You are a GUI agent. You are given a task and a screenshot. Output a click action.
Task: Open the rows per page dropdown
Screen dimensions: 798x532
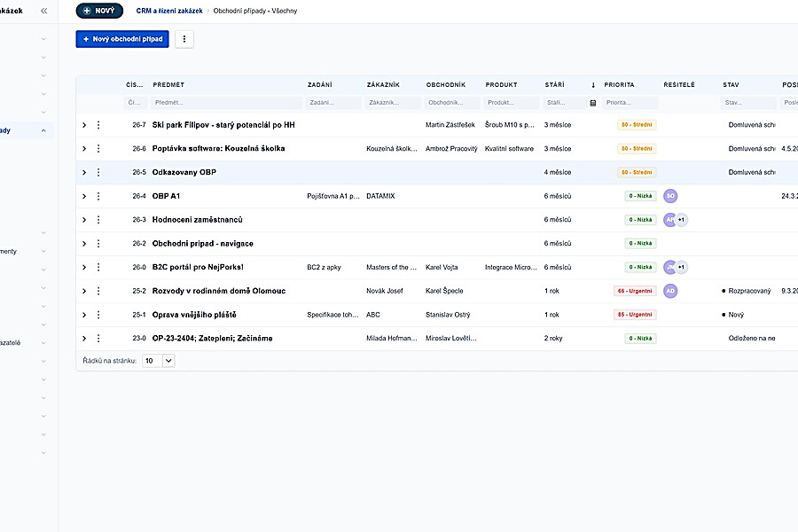pos(159,361)
